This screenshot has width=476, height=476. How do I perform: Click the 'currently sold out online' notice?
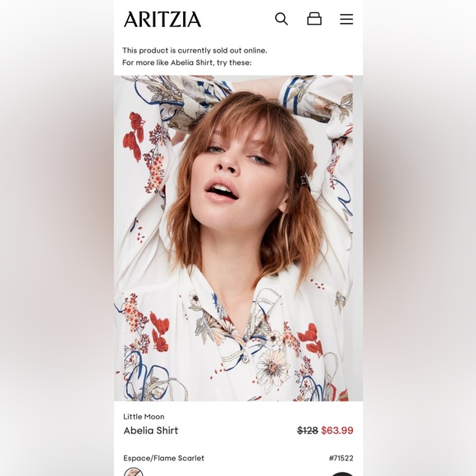click(x=195, y=50)
